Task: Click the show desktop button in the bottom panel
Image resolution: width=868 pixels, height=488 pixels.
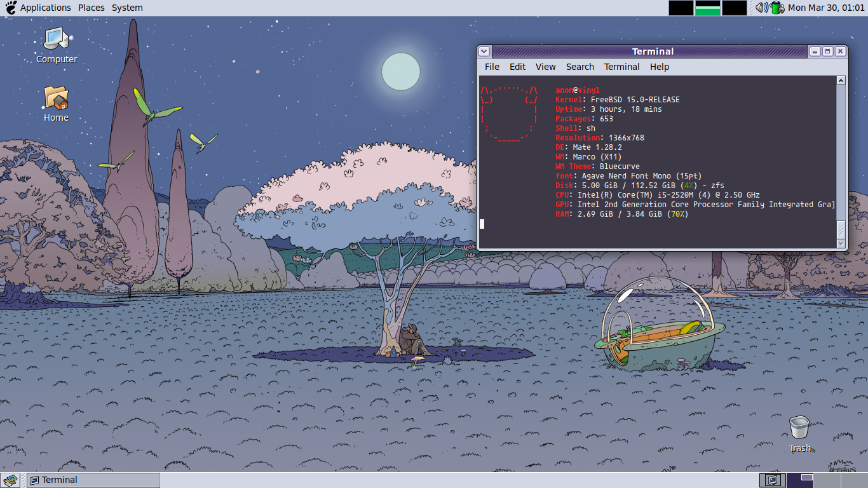Action: pos(10,480)
